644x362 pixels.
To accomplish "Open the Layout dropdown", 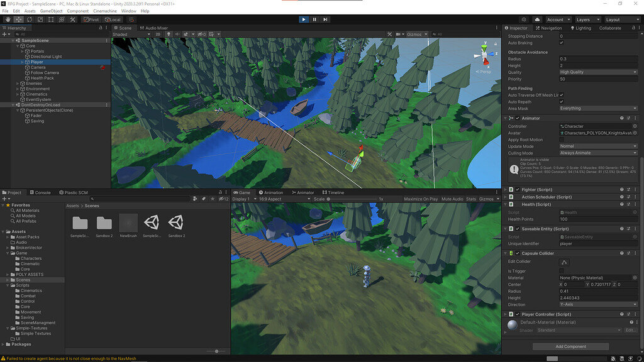I will click(x=622, y=19).
